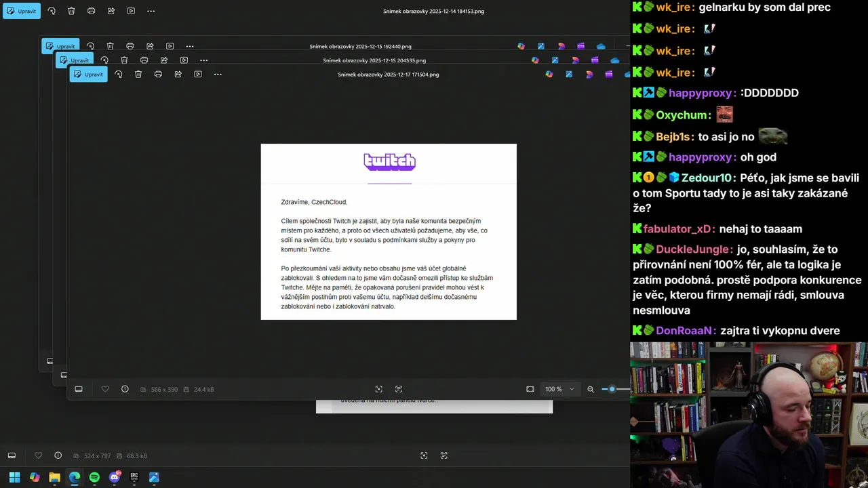Open Copilot icon in 204535.png window toolbar

[x=535, y=60]
